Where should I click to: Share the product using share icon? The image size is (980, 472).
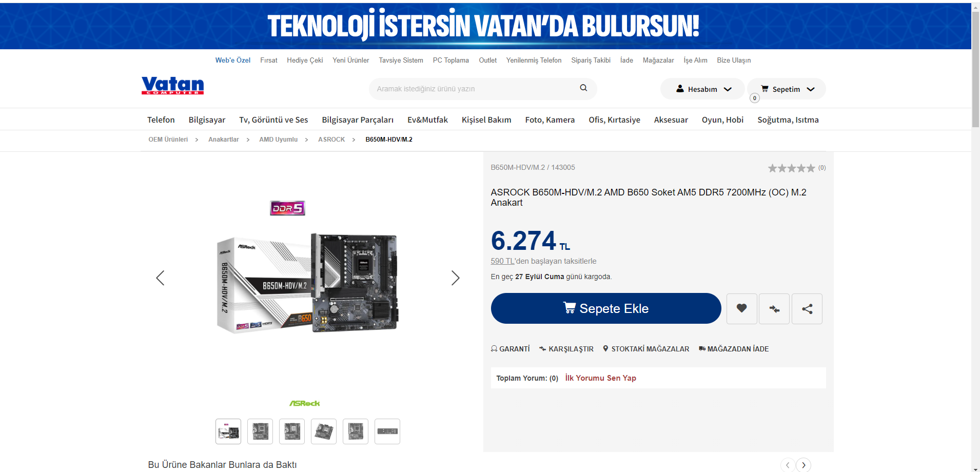(807, 309)
